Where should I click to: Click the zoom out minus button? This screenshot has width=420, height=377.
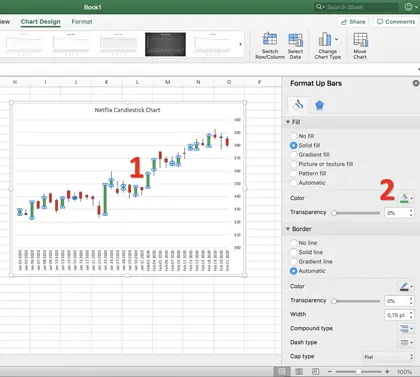point(330,371)
